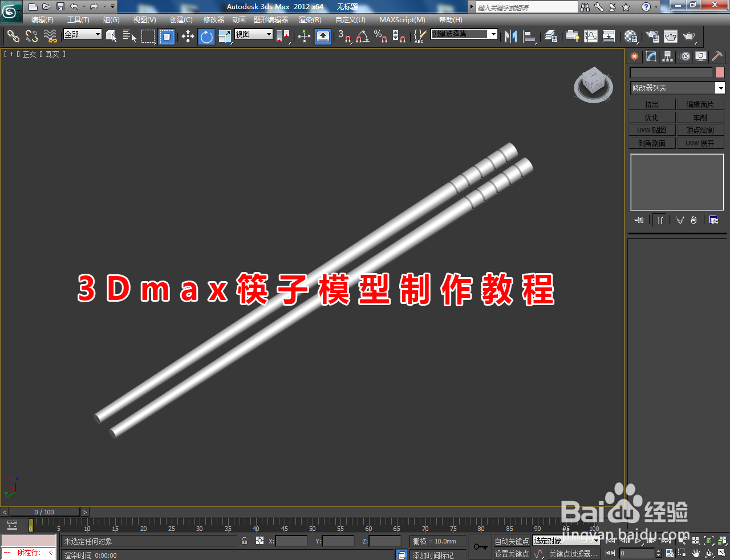
Task: Select the Select and Link chain tool
Action: pyautogui.click(x=13, y=36)
